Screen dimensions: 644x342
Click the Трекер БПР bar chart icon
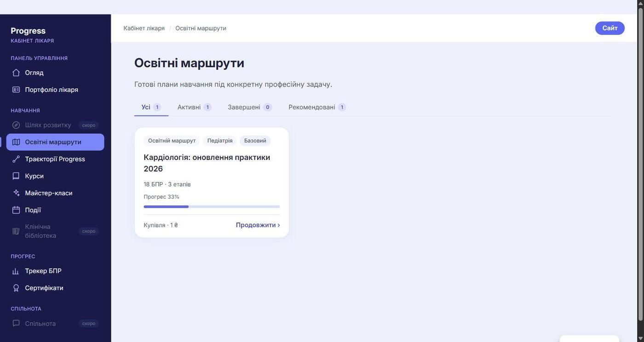tap(16, 271)
